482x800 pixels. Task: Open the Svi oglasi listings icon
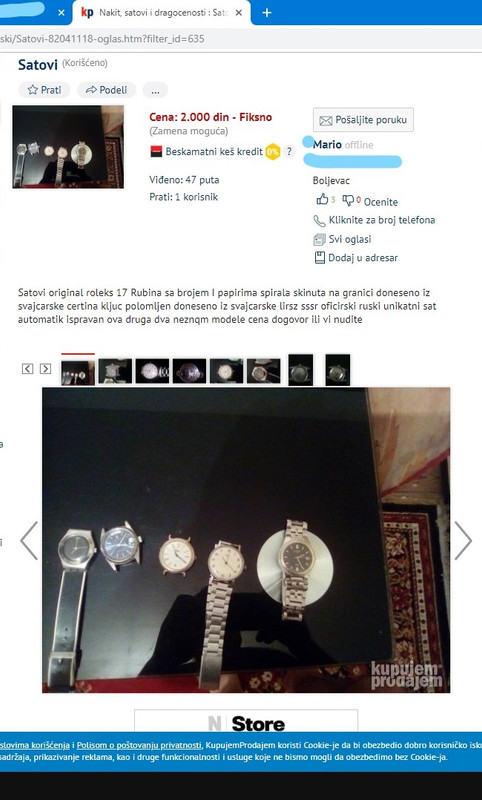click(319, 239)
